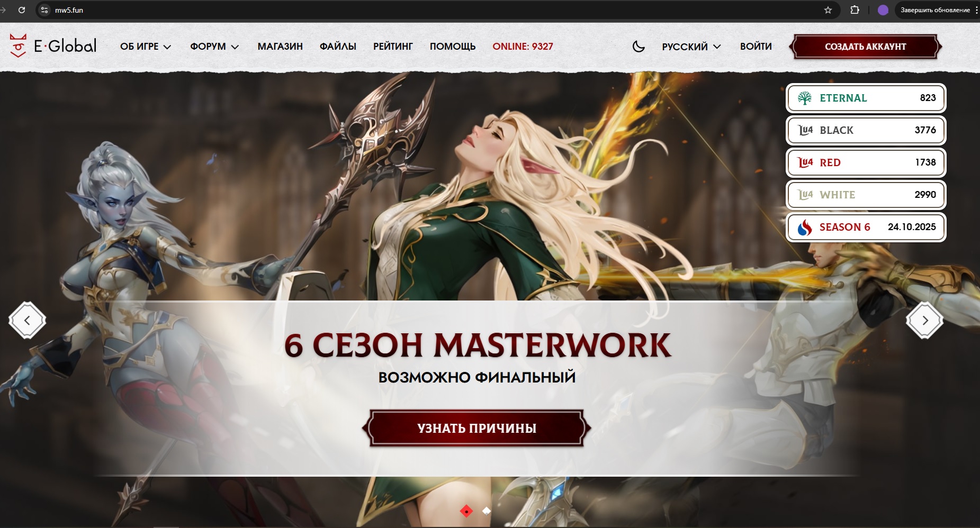Click the 3776 Black server count
This screenshot has width=980, height=528.
[925, 130]
